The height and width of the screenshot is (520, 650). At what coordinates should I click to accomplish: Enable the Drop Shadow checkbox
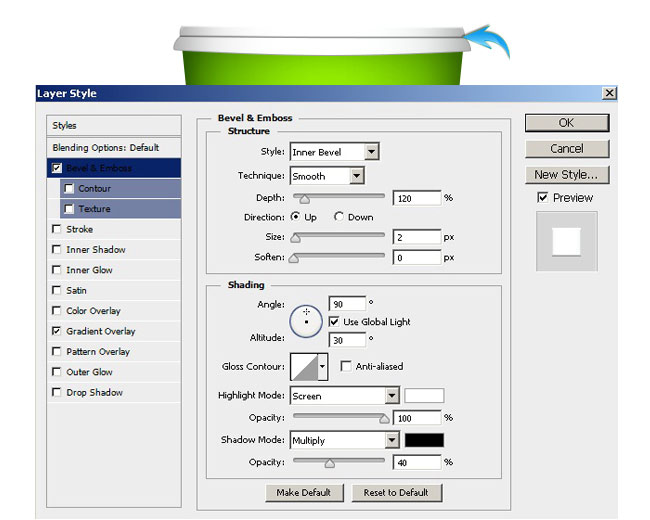(x=56, y=392)
